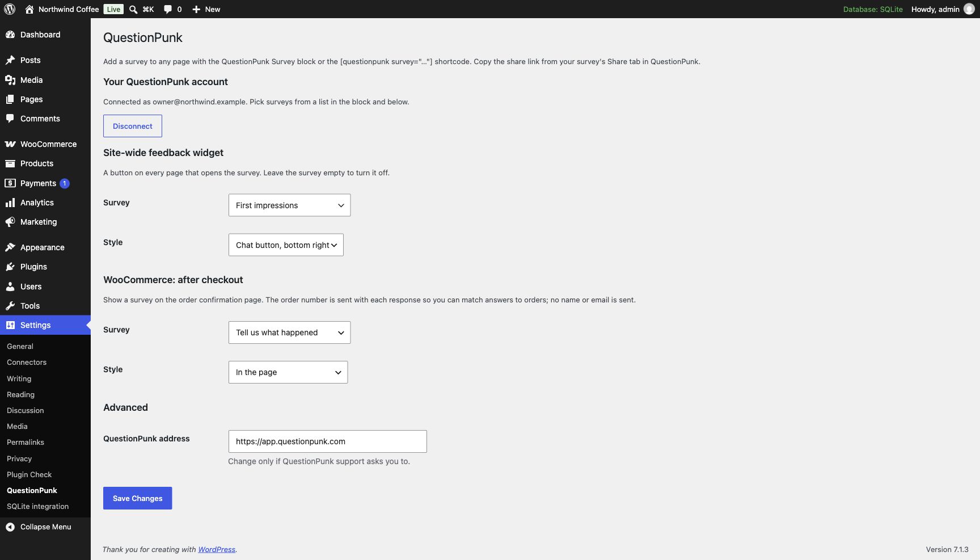
Task: Go to Connectors settings submenu
Action: 27,362
